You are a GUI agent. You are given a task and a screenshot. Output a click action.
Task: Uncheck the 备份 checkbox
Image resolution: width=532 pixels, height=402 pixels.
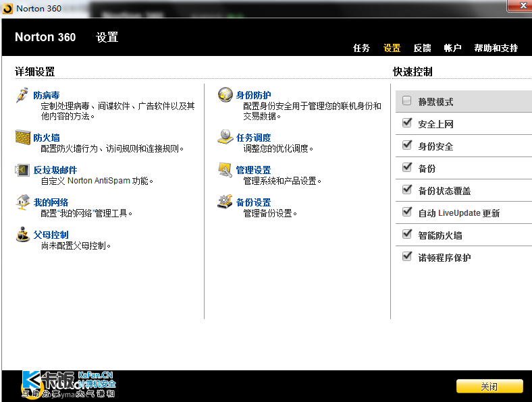(407, 167)
